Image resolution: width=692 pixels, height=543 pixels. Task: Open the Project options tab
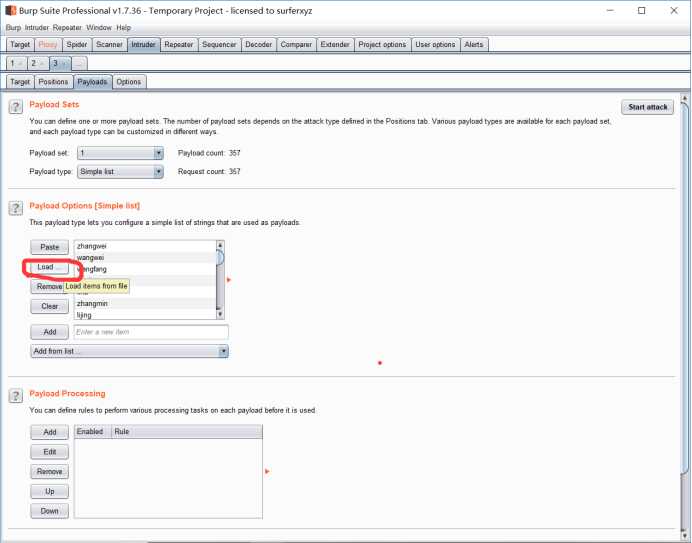point(382,45)
